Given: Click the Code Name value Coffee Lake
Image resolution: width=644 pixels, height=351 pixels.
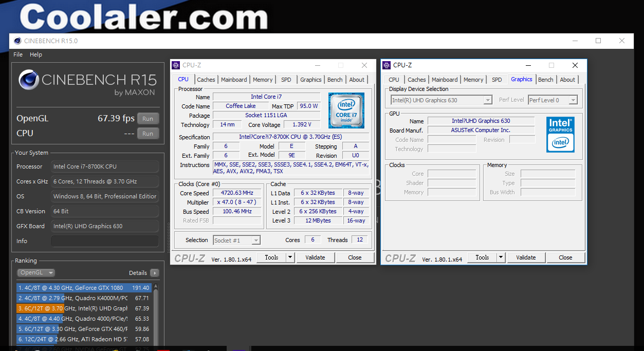Looking at the screenshot, I should 241,106.
